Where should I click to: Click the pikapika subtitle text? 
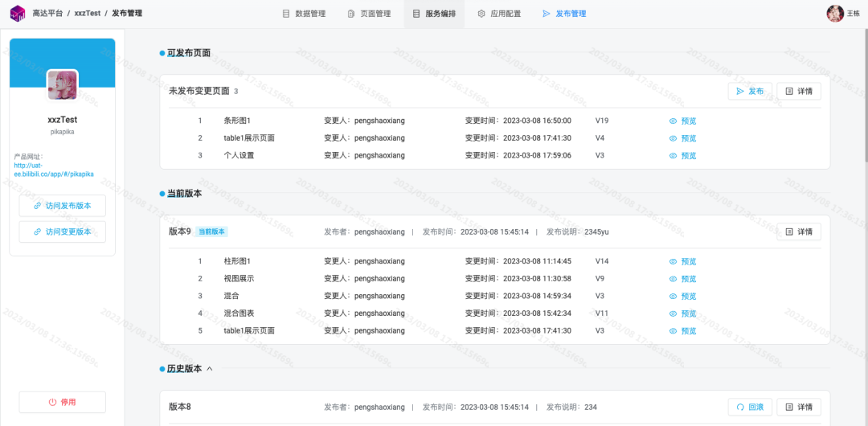point(62,133)
